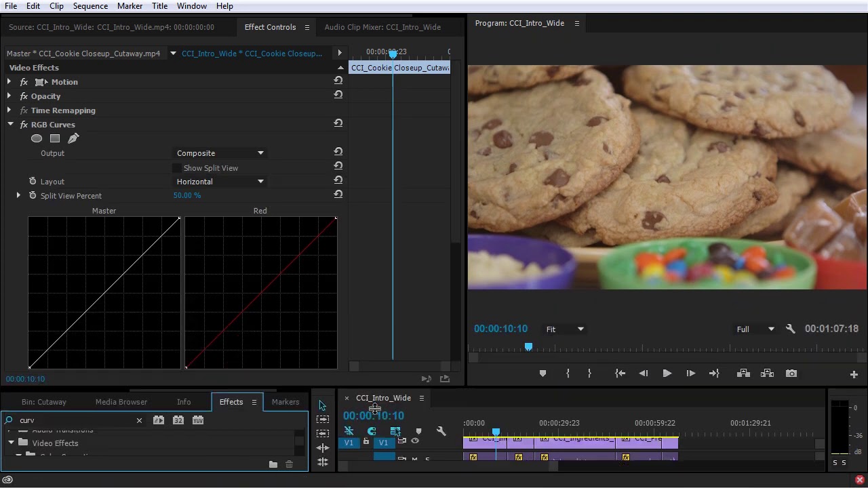Reset the RGB Curves effect
868x488 pixels.
point(338,124)
